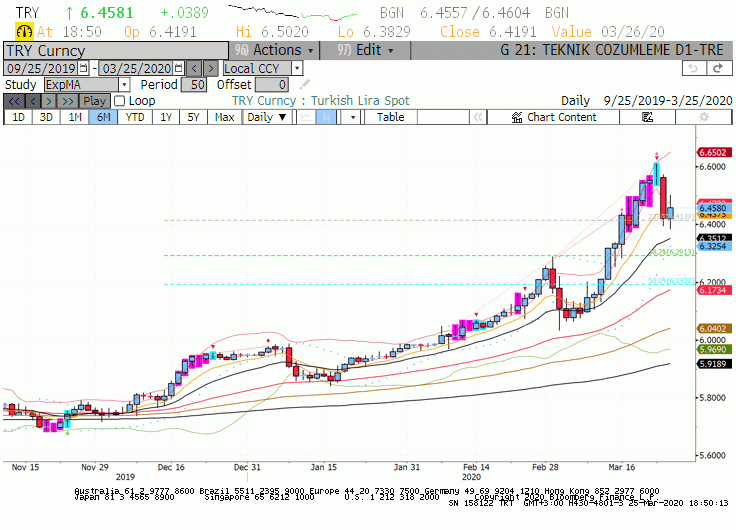Image resolution: width=736 pixels, height=530 pixels.
Task: Skip to beginning with double-left arrows
Action: [14, 101]
